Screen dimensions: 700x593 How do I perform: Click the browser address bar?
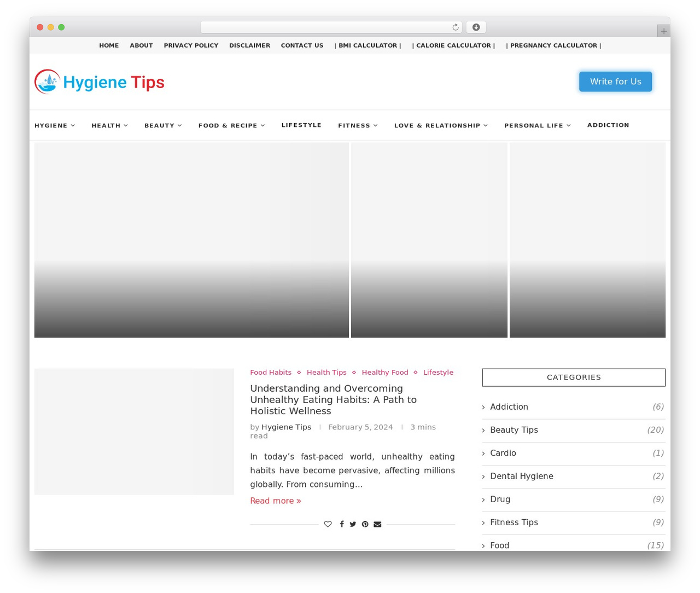pos(331,27)
